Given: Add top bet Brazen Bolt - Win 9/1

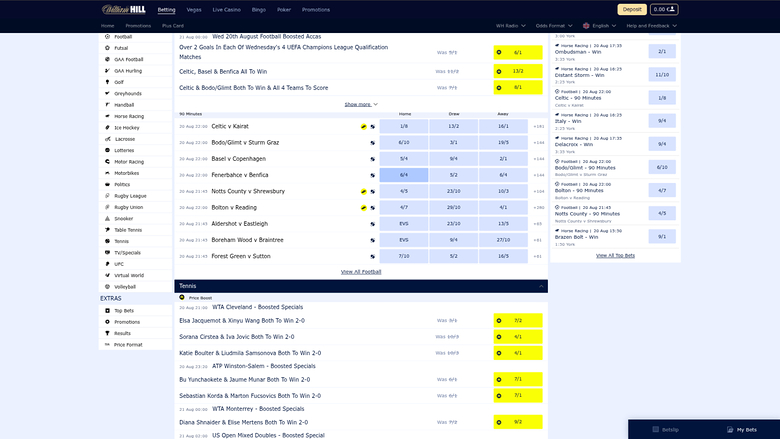Looking at the screenshot, I should click(662, 236).
